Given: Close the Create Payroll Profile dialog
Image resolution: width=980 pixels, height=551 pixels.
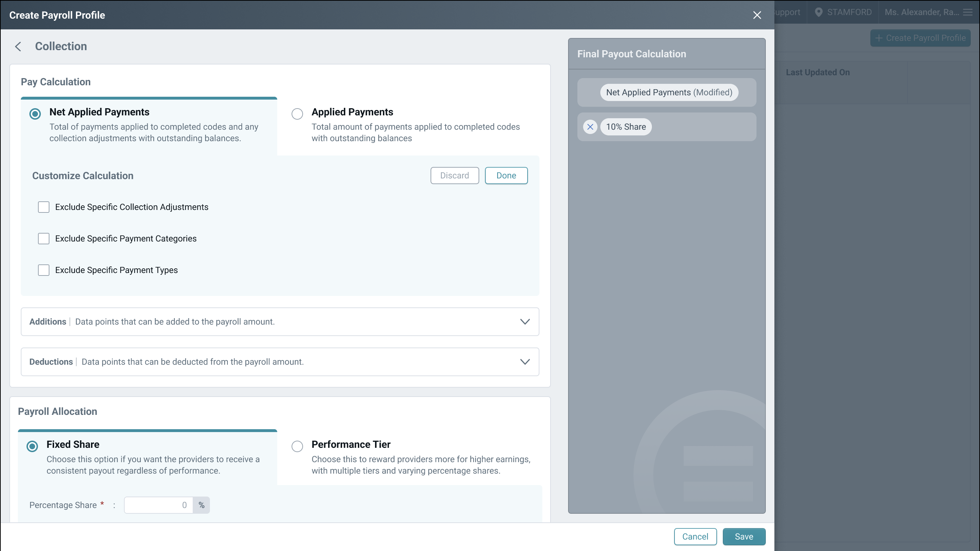Looking at the screenshot, I should (757, 15).
